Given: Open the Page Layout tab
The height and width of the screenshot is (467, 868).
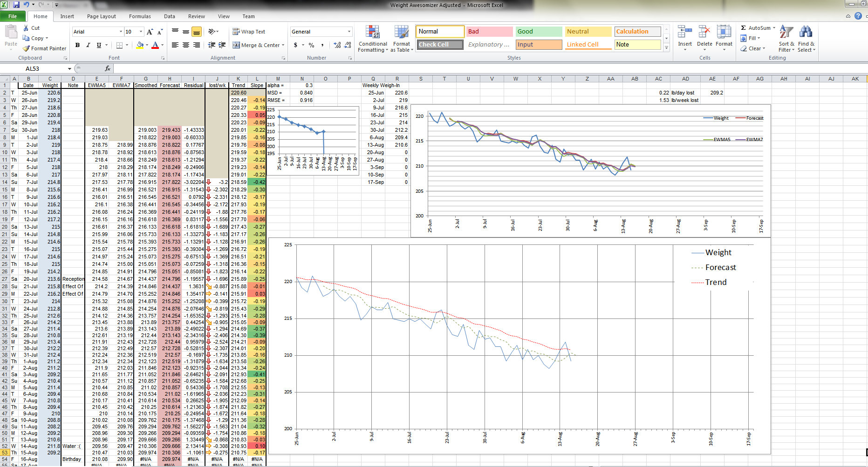Looking at the screenshot, I should [101, 16].
